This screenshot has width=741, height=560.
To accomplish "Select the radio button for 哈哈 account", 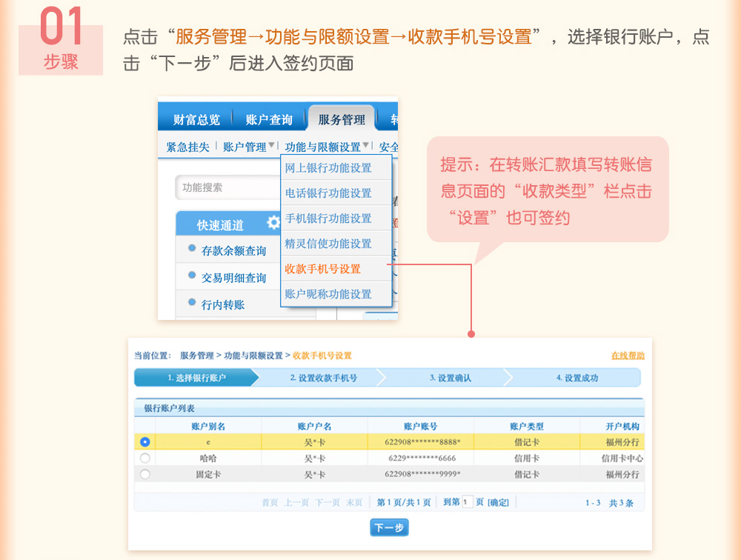I will (145, 458).
